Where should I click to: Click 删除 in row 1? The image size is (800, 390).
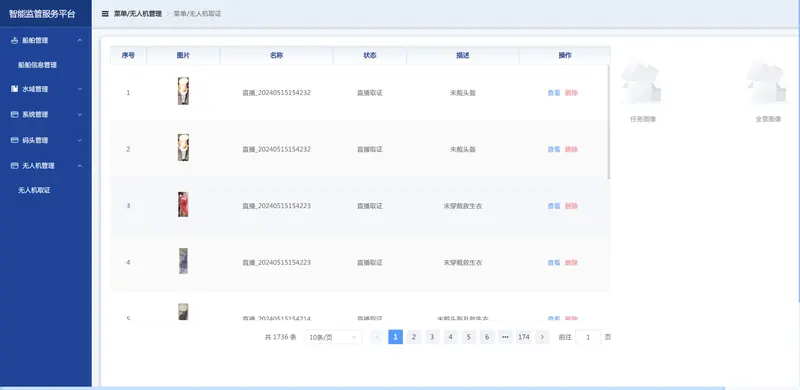571,93
